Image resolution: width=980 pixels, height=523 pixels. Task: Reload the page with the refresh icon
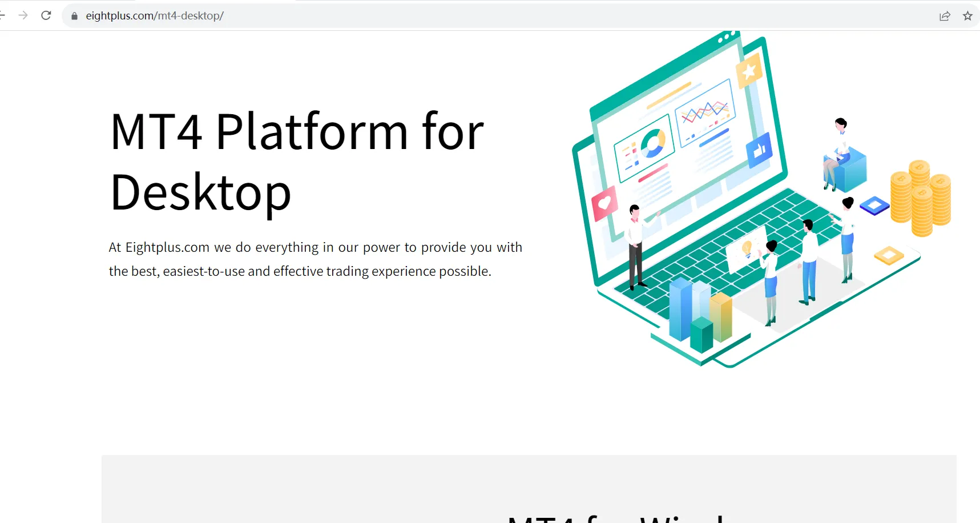46,15
